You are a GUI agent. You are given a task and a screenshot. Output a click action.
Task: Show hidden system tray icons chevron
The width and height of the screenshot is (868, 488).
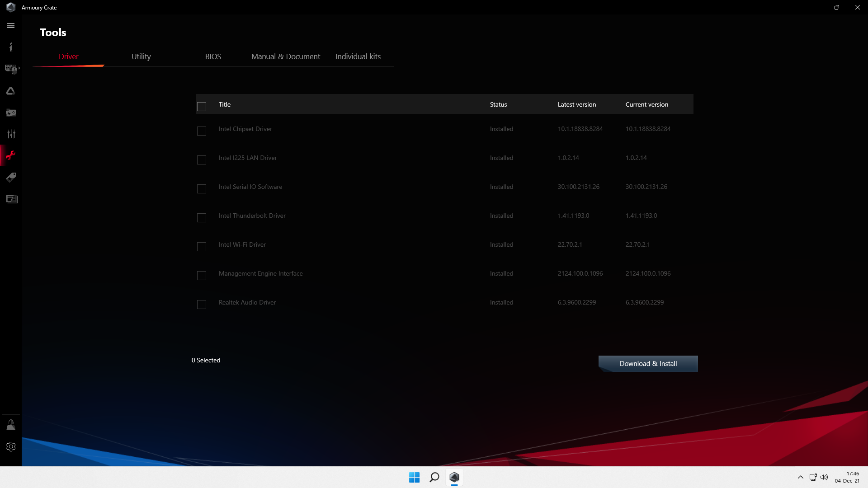pyautogui.click(x=800, y=477)
